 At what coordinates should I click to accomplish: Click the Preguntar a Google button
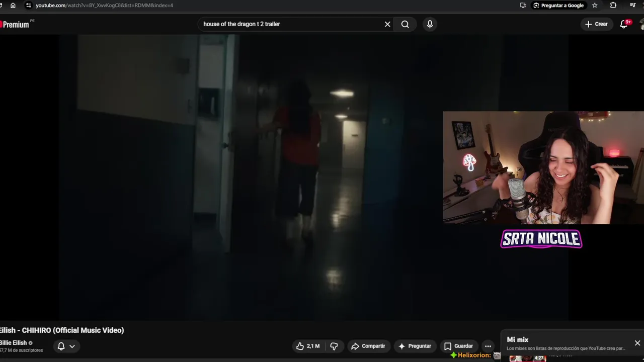(x=558, y=5)
